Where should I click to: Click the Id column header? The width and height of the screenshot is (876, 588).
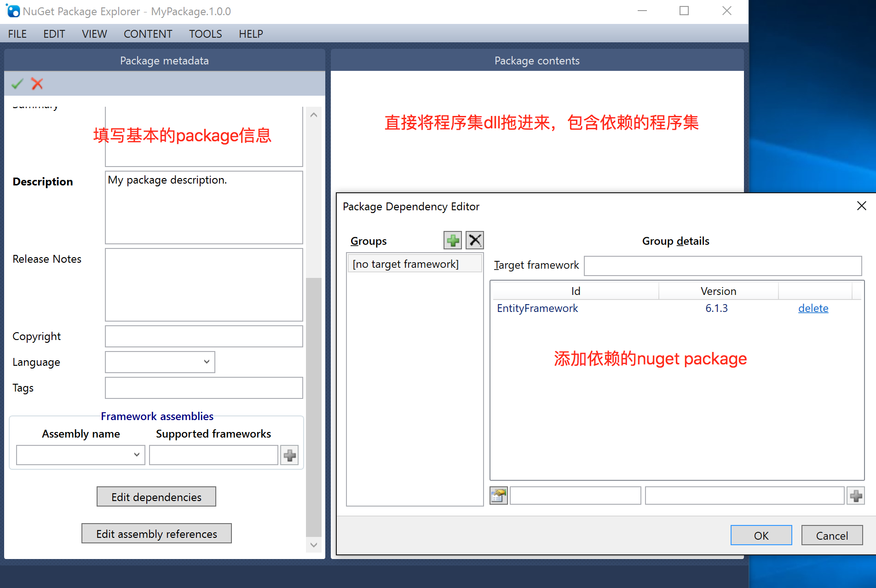pyautogui.click(x=576, y=291)
